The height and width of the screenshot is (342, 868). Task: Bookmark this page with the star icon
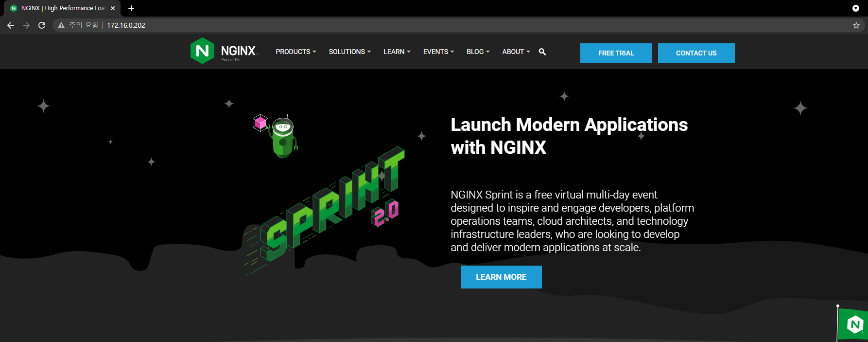[x=856, y=25]
